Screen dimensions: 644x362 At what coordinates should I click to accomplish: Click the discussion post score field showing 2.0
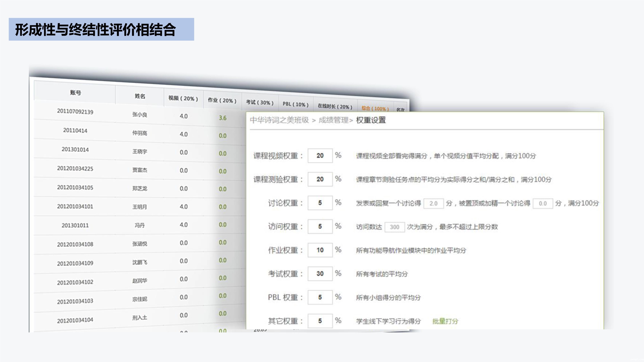pyautogui.click(x=434, y=203)
